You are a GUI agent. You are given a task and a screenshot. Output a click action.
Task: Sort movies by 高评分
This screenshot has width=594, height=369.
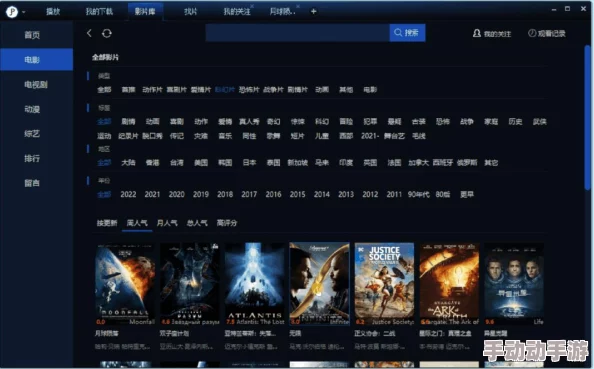(227, 223)
